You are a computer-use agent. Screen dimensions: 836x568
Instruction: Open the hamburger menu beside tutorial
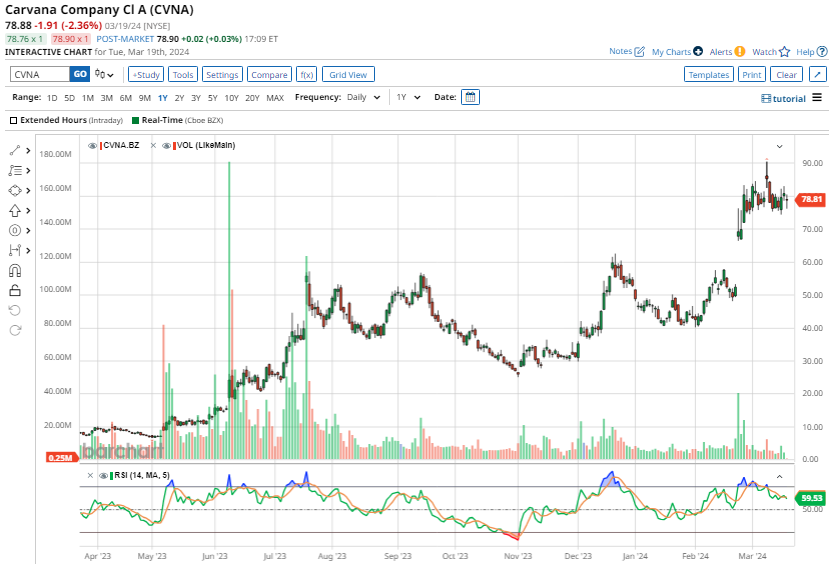(x=817, y=98)
